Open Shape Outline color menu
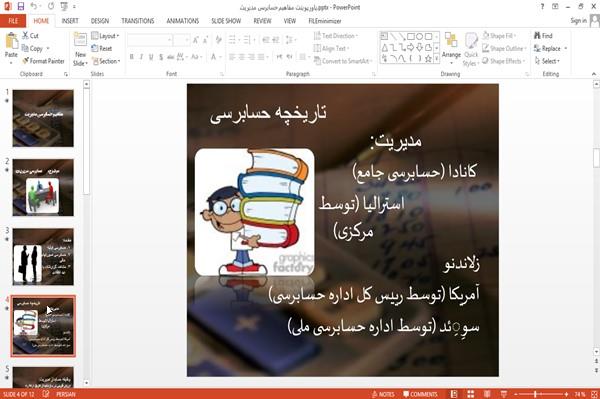 pos(504,49)
